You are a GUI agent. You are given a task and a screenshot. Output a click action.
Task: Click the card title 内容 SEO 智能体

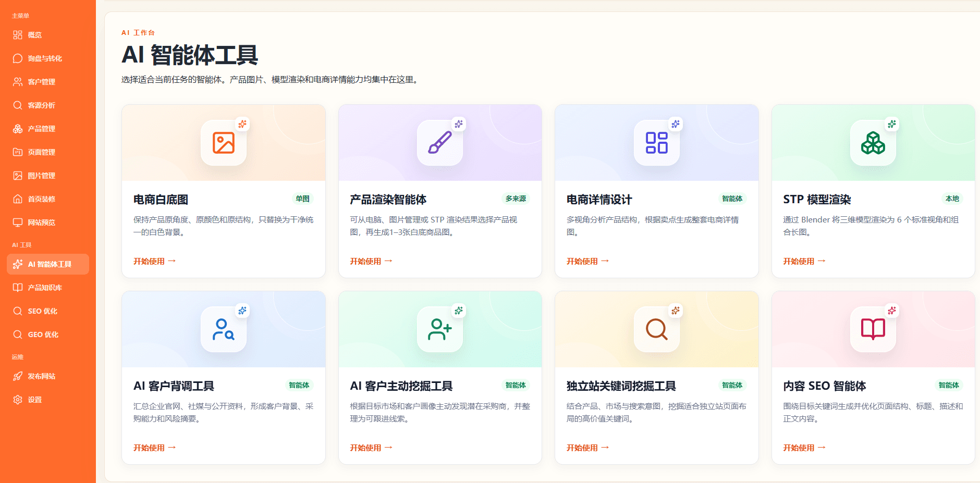[x=824, y=386]
